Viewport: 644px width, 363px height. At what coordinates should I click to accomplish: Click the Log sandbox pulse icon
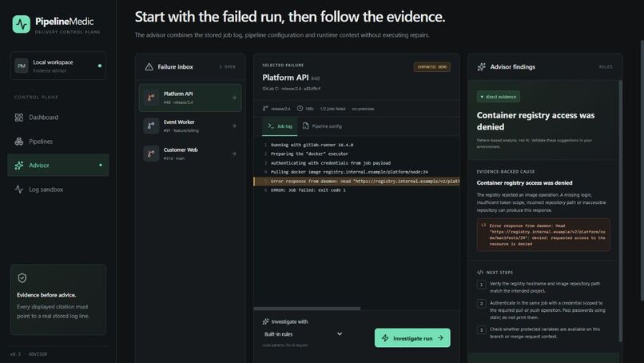[19, 189]
